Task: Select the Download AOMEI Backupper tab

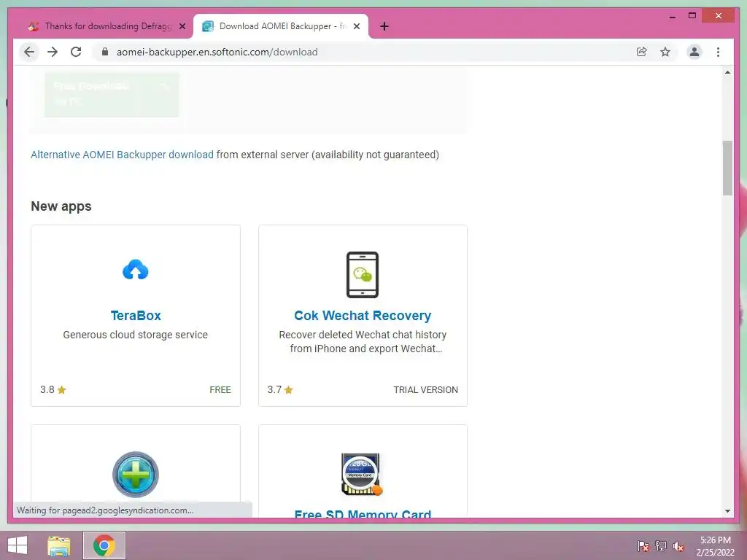Action: pos(281,26)
